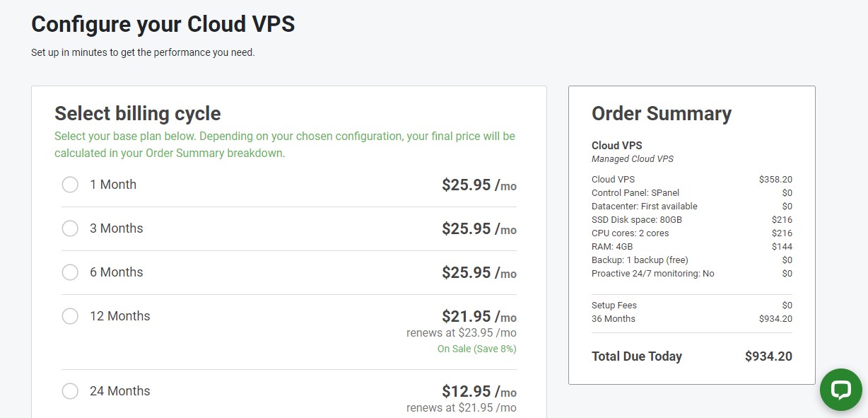
Task: Click the Control Panel: SPanel line
Action: (635, 192)
